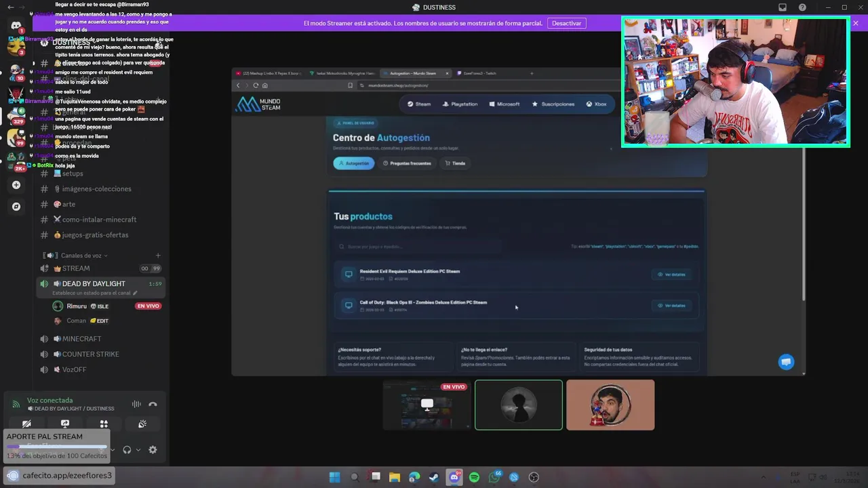
Task: Select the Autogestión pill tab
Action: coord(353,163)
